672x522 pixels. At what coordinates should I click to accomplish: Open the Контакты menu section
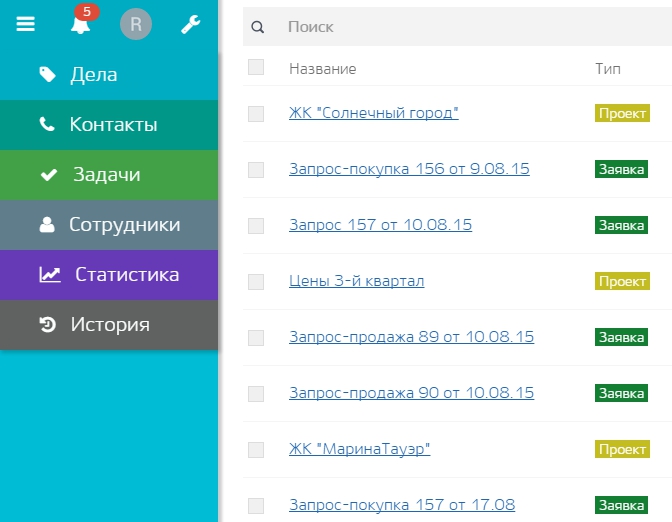click(x=109, y=125)
